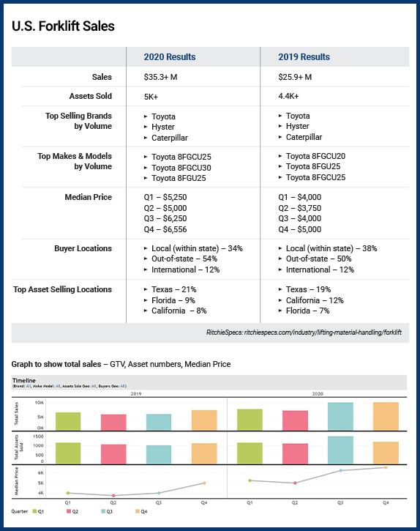Click the Top Asset Selling Locations label
Image resolution: width=420 pixels, height=531 pixels.
click(x=62, y=289)
